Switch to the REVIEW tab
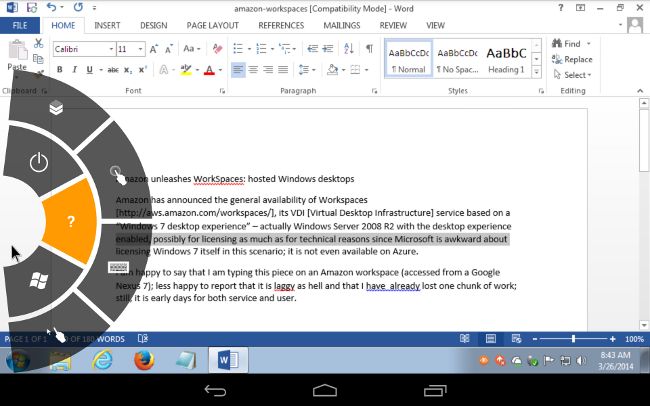 point(393,25)
